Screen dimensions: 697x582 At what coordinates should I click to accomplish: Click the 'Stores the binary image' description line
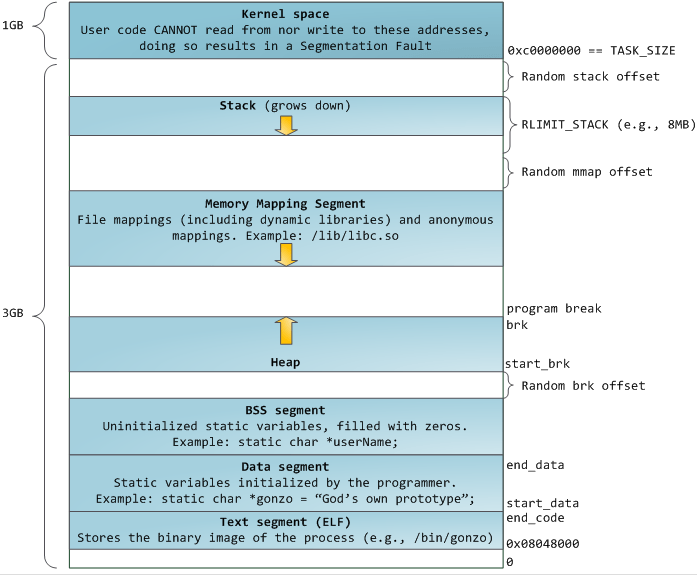coord(285,538)
